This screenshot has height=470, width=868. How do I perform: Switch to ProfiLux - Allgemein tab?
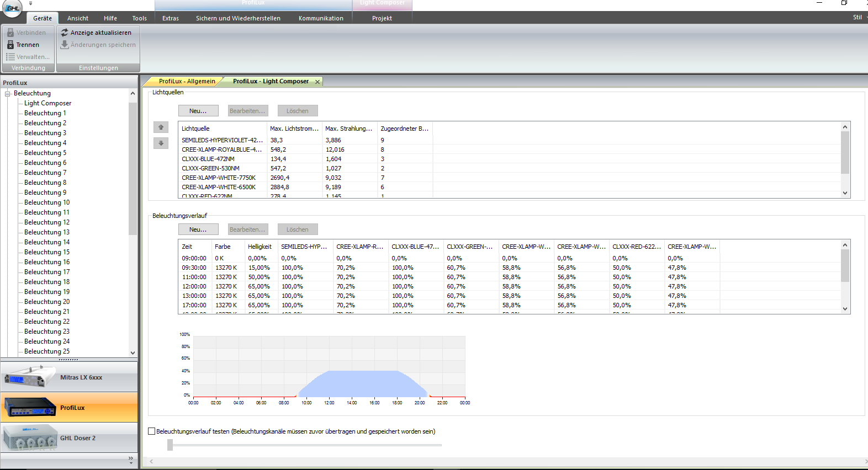pos(187,81)
